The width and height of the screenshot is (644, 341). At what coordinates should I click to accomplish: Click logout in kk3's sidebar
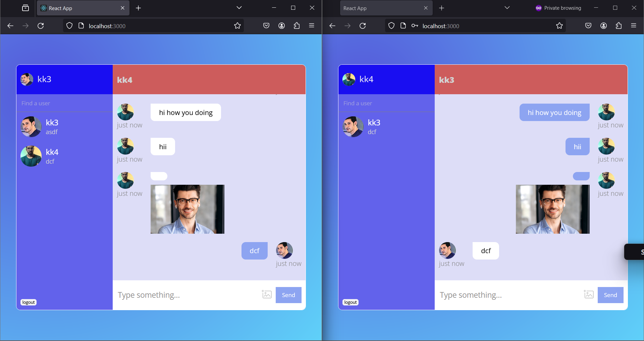(x=29, y=302)
